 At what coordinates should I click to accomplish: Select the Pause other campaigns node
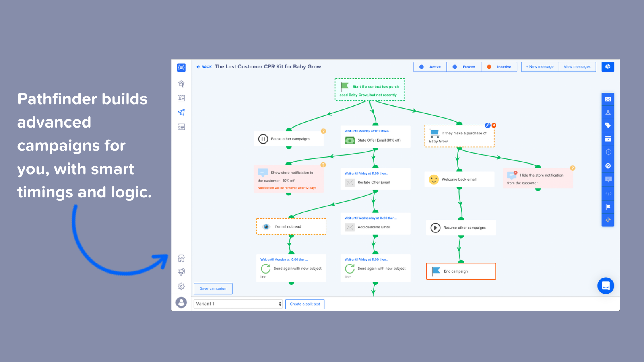[289, 139]
